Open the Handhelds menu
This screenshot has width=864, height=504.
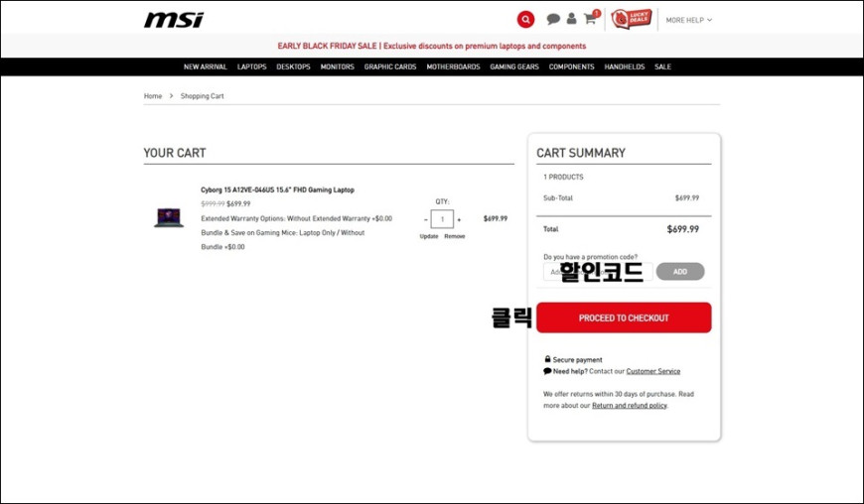tap(625, 66)
